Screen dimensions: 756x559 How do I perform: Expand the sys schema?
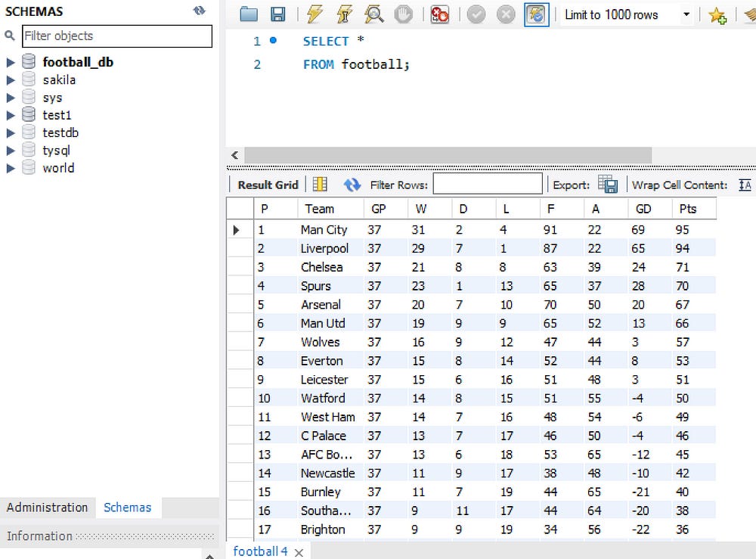coord(10,98)
